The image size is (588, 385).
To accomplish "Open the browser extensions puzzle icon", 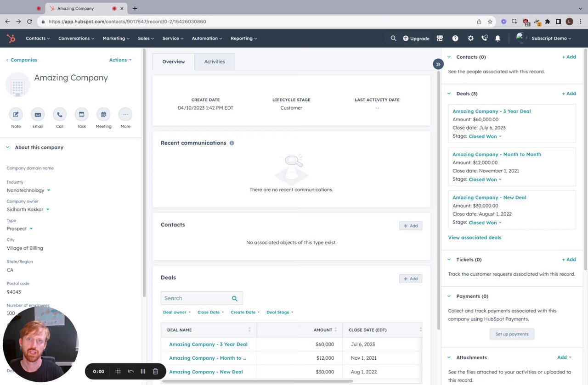I will point(547,22).
